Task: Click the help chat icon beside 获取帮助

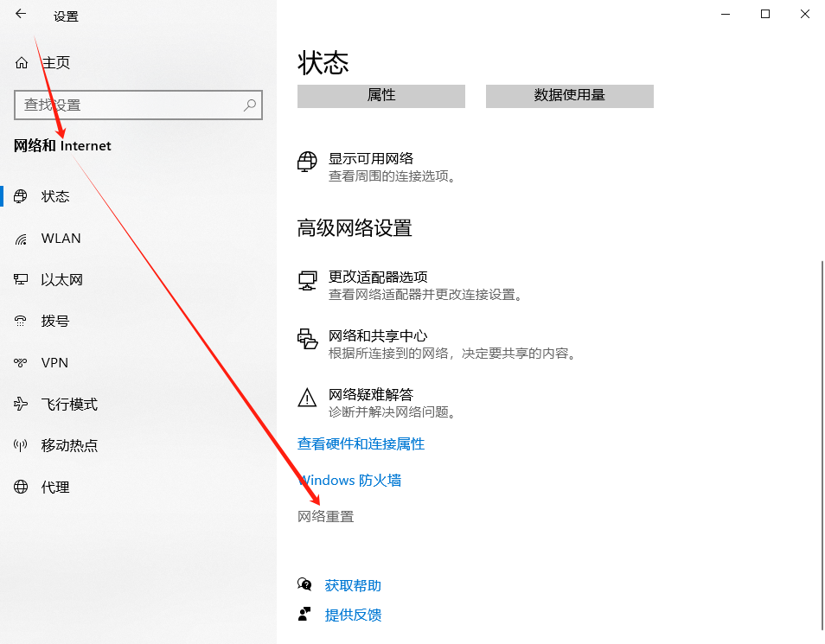Action: (x=304, y=584)
